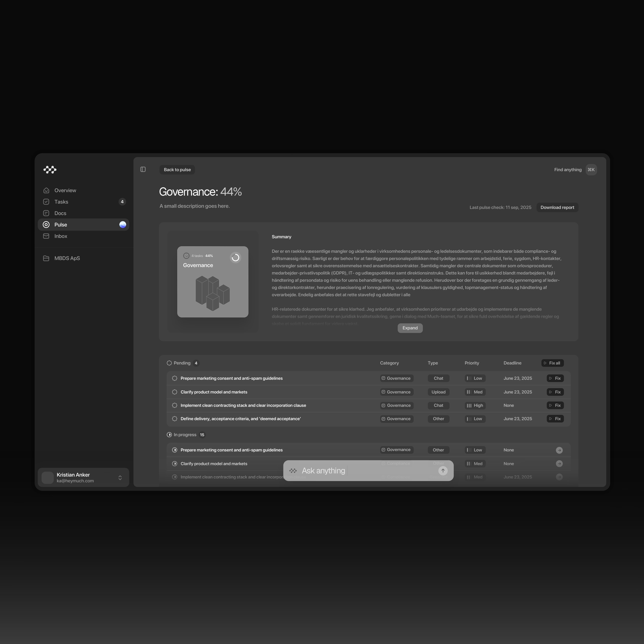Viewport: 644px width, 644px height.
Task: Click the pending 'Define delivery' June 23, 2025 deadline
Action: [x=518, y=419]
